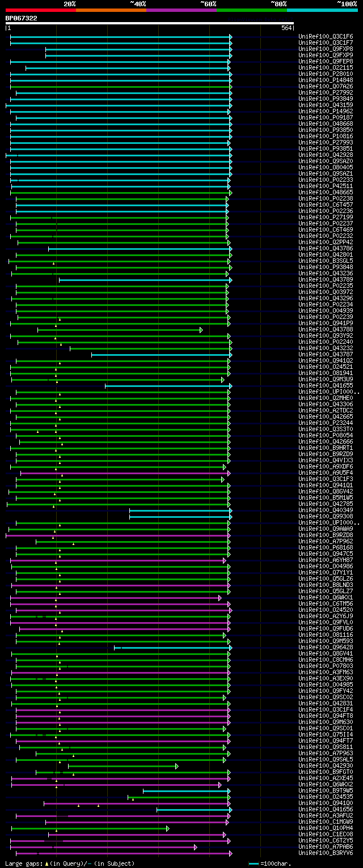The image size is (363, 868).
Task: Select hit label UniRef100_Q3C1F7
Action: coord(326,43)
